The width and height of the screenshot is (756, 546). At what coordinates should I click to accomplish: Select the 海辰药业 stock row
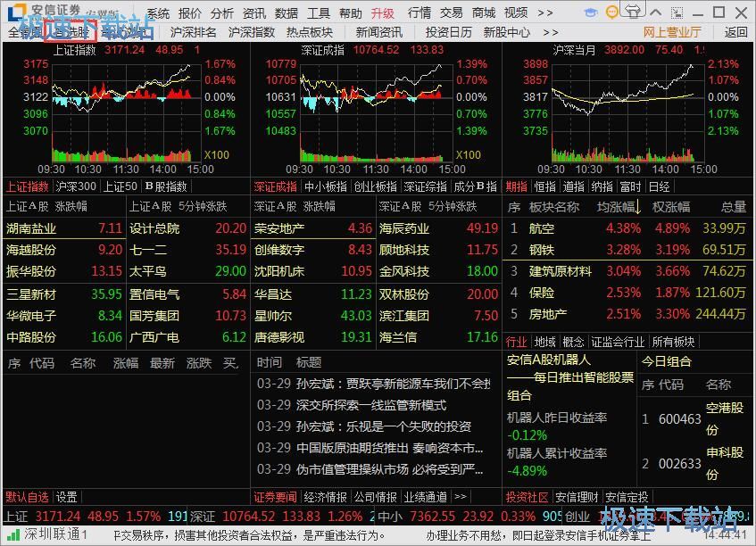(437, 228)
